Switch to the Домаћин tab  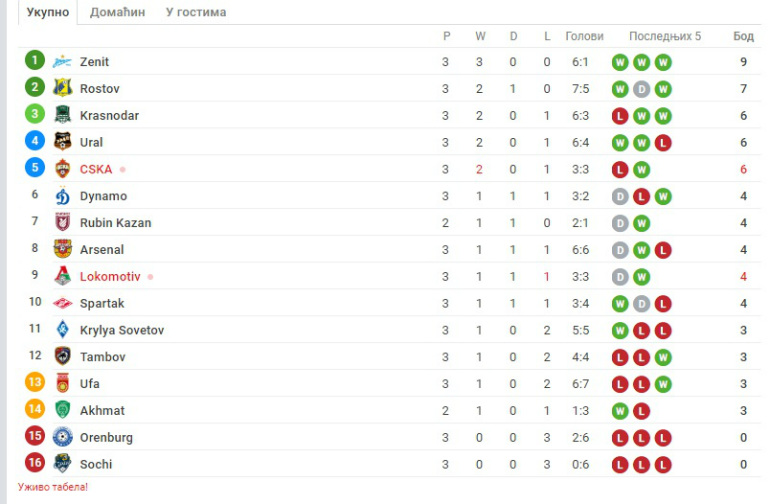tap(117, 12)
